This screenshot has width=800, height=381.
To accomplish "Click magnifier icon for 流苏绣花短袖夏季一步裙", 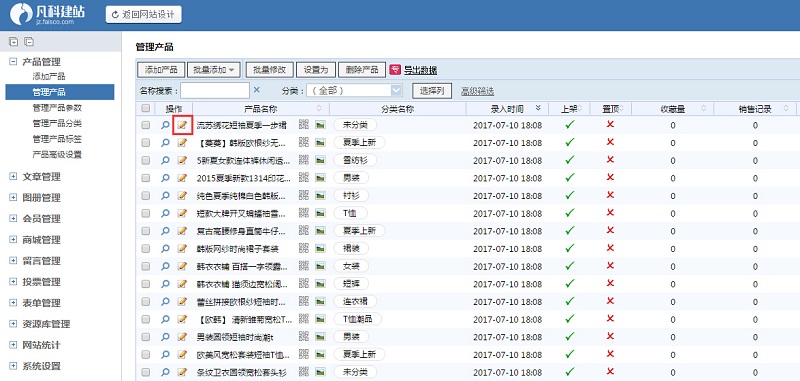I will click(165, 125).
